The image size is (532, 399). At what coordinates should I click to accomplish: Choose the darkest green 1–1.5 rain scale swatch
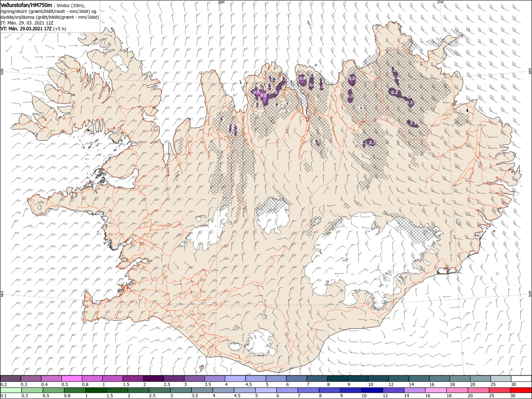(x=96, y=390)
